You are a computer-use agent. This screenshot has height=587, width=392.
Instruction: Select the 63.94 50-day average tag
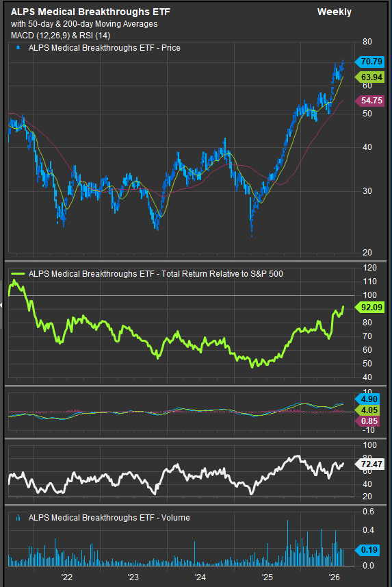[x=369, y=77]
